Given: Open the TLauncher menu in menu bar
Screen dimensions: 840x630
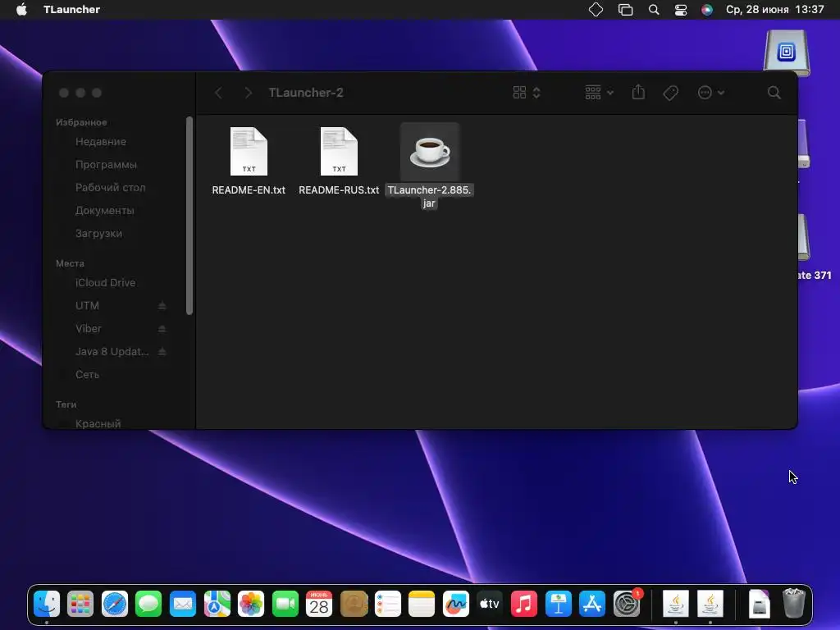Looking at the screenshot, I should click(72, 10).
